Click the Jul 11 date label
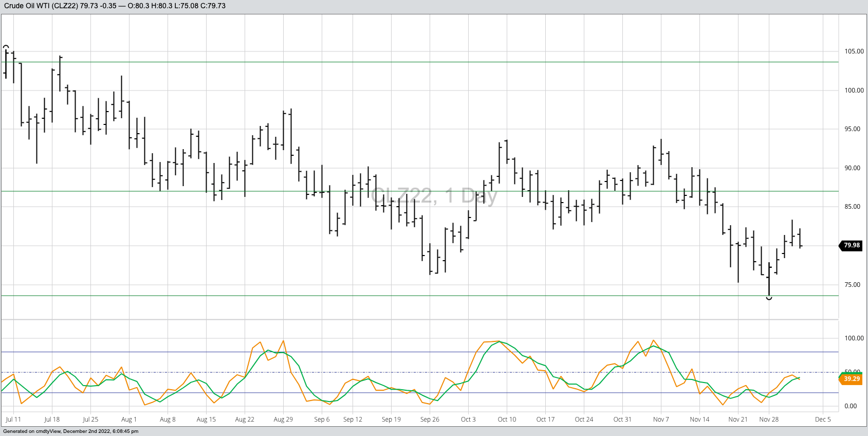Image resolution: width=868 pixels, height=436 pixels. pos(13,420)
